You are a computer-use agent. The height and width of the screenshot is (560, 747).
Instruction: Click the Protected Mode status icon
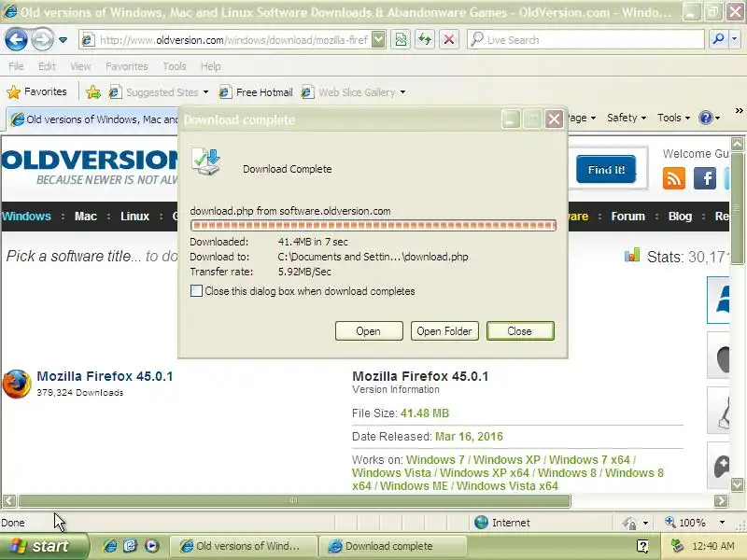click(x=629, y=523)
